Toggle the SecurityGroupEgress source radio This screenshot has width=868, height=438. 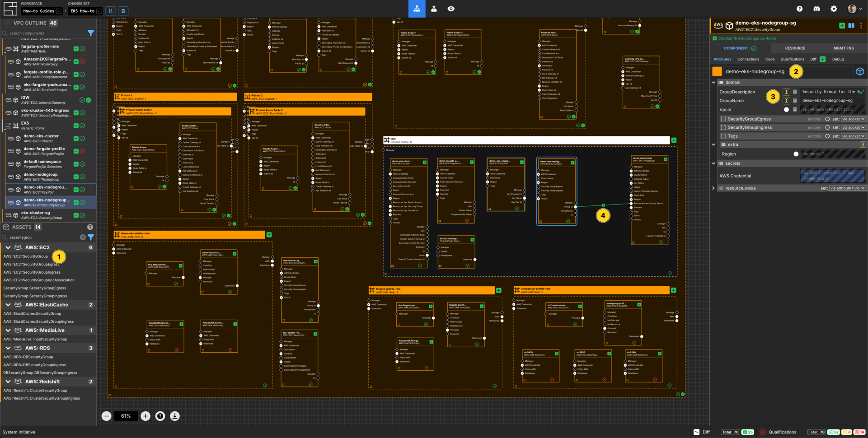(x=827, y=119)
